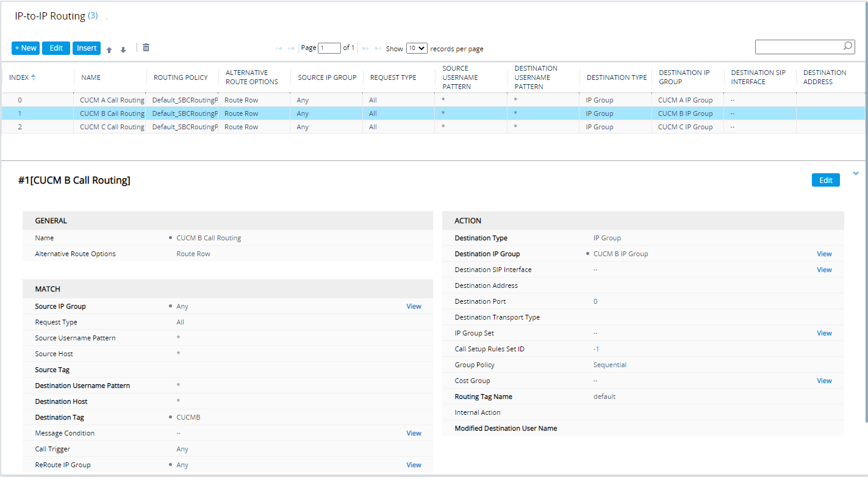The height and width of the screenshot is (477, 868).
Task: Select CUCM B Call Routing row name
Action: pos(112,113)
